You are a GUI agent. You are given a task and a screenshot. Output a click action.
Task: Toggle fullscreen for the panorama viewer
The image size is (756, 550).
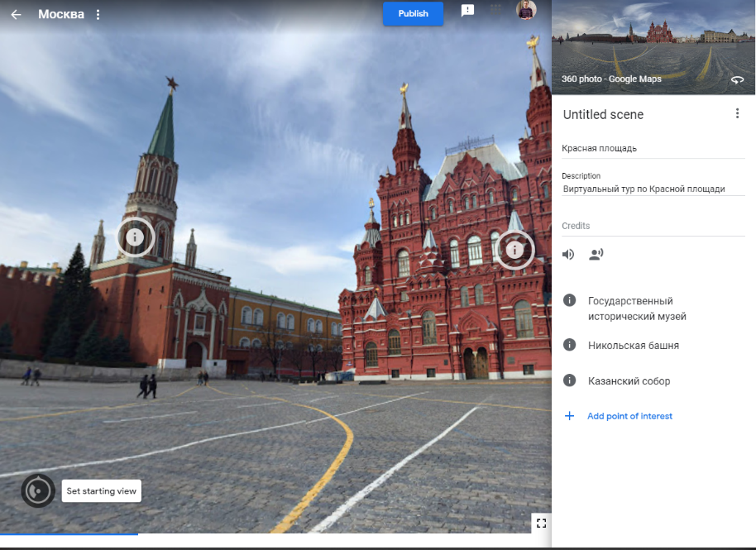(541, 523)
